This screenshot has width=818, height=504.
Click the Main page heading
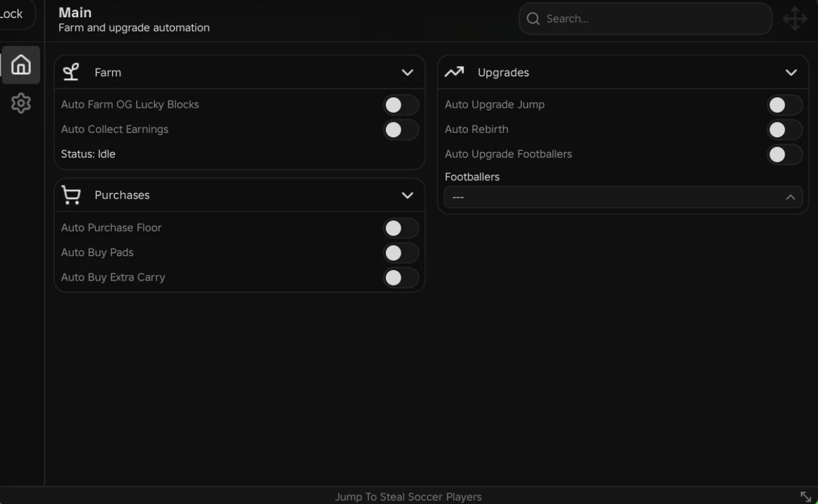(x=75, y=12)
